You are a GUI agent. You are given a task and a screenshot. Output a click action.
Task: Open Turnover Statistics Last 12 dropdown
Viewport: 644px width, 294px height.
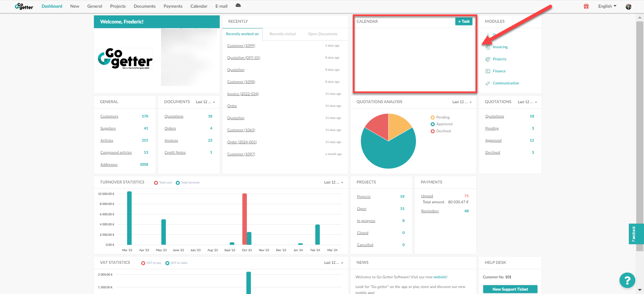coord(333,182)
